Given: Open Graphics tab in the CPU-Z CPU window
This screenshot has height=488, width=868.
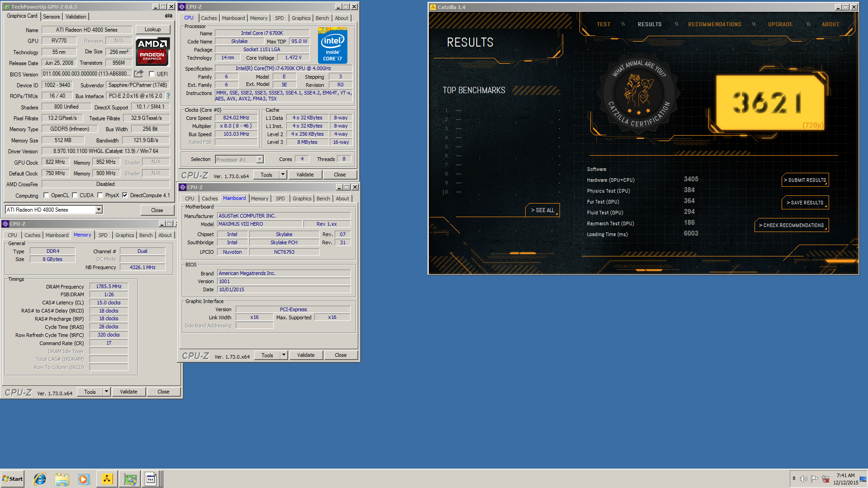Looking at the screenshot, I should [x=301, y=18].
